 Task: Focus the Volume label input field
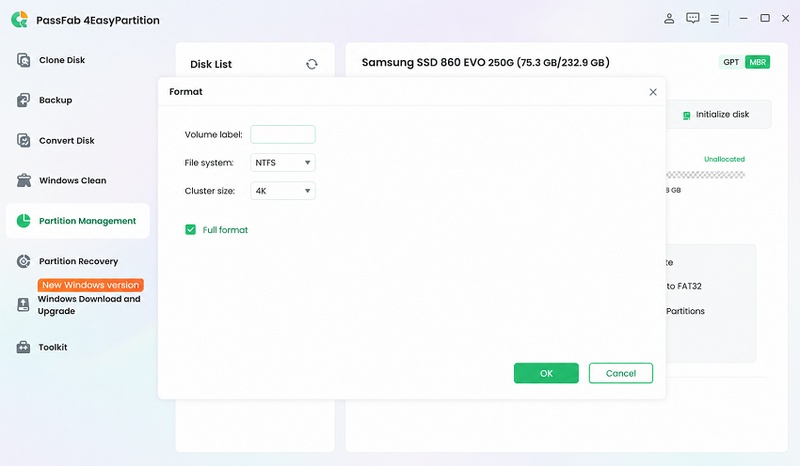click(283, 134)
